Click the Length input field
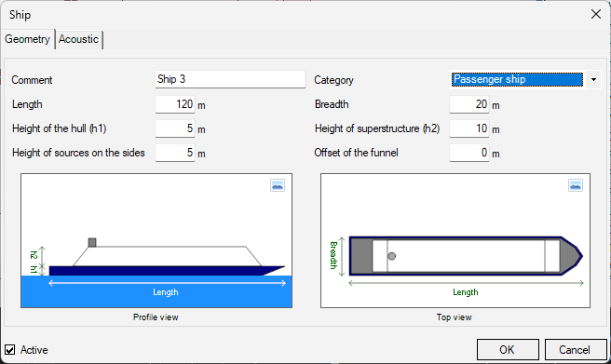The width and height of the screenshot is (611, 364). pos(175,104)
